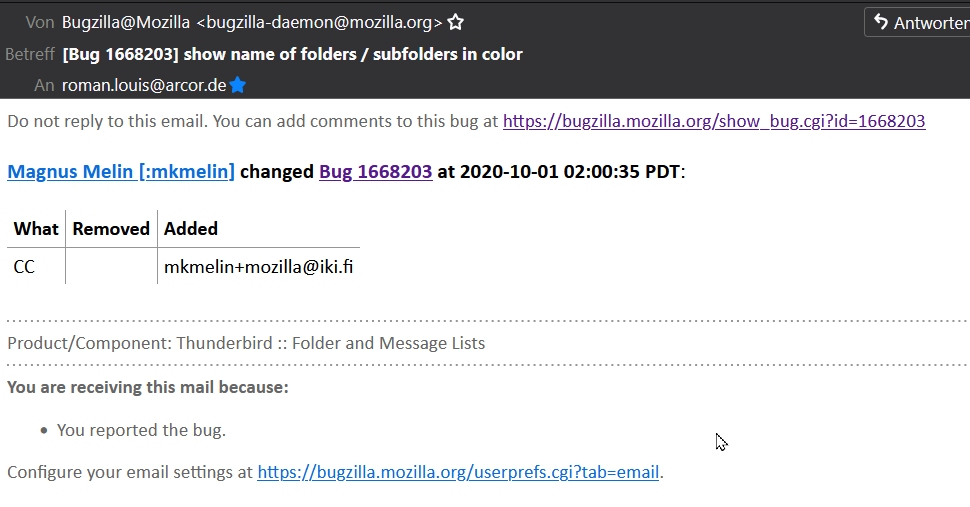Click the "Removed" column header
The width and height of the screenshot is (970, 507).
(x=111, y=229)
